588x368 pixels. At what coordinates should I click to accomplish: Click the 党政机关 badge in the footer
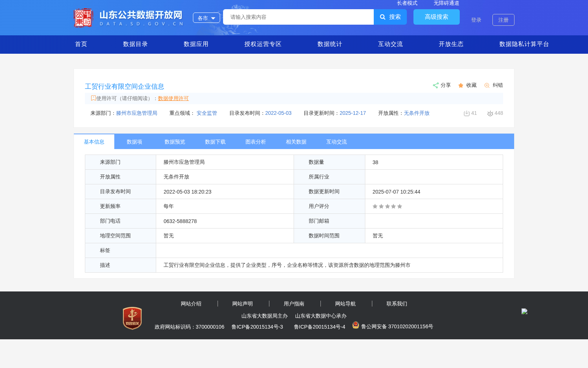132,318
